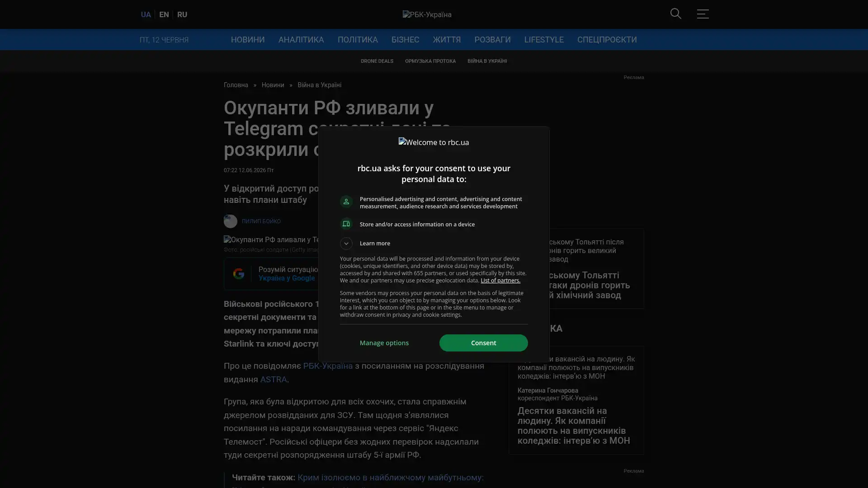This screenshot has width=868, height=488.
Task: Click author avatar of Пилип Бойко
Action: tap(230, 221)
